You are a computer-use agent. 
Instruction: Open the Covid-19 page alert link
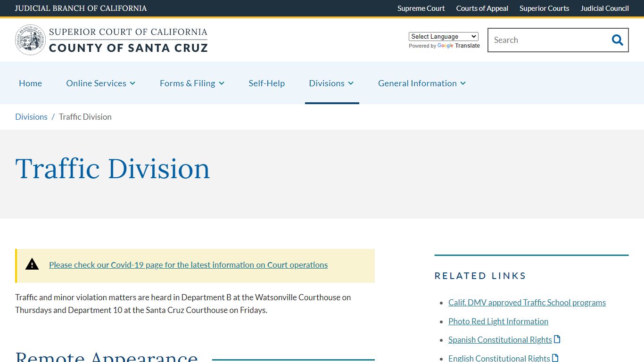click(x=188, y=265)
